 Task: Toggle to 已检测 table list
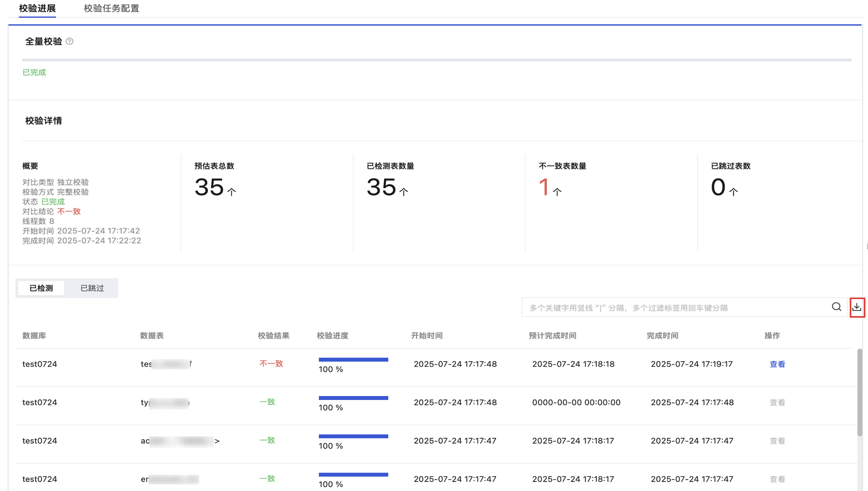click(x=41, y=288)
